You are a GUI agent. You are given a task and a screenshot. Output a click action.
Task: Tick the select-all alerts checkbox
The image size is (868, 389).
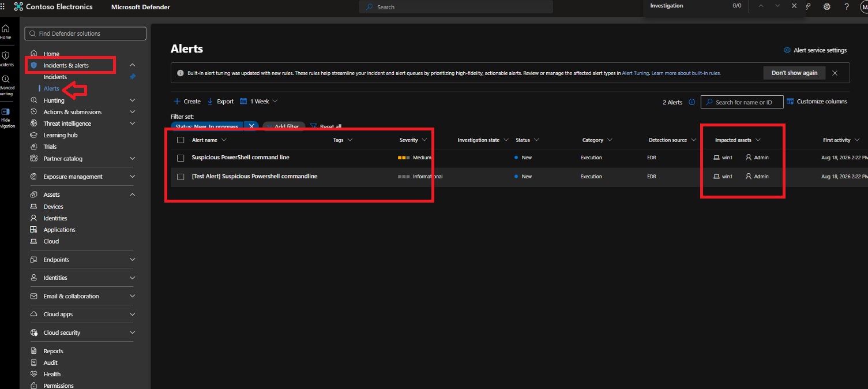181,140
